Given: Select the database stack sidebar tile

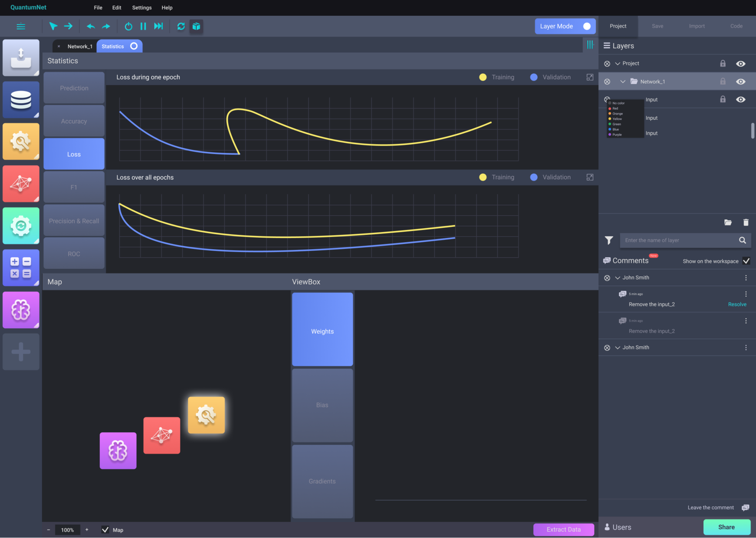Looking at the screenshot, I should pyautogui.click(x=21, y=99).
